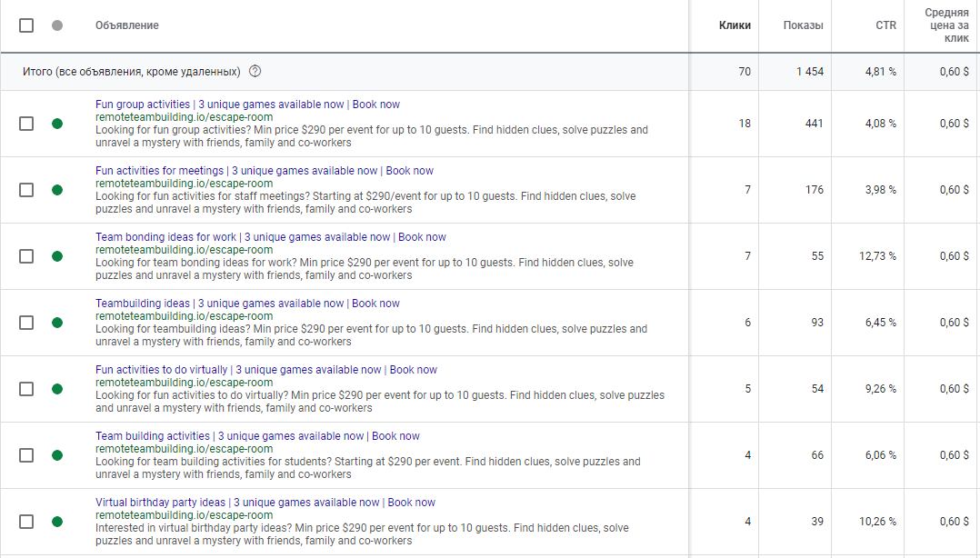Select checkbox for 'Fun group activities' ad

pyautogui.click(x=26, y=124)
